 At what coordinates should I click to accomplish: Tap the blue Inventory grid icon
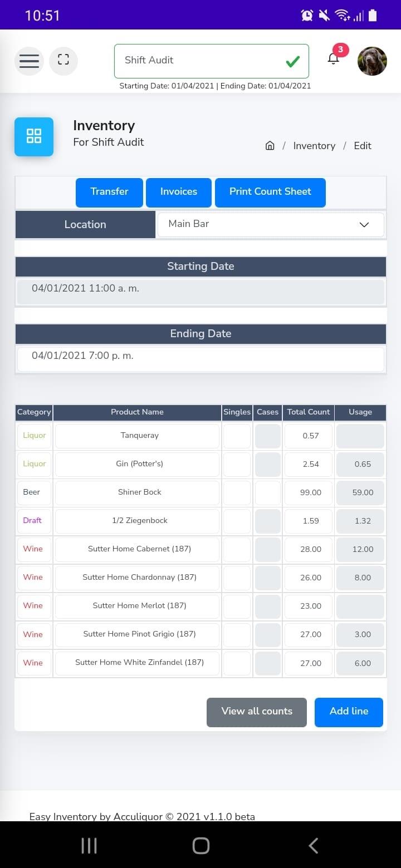point(34,136)
